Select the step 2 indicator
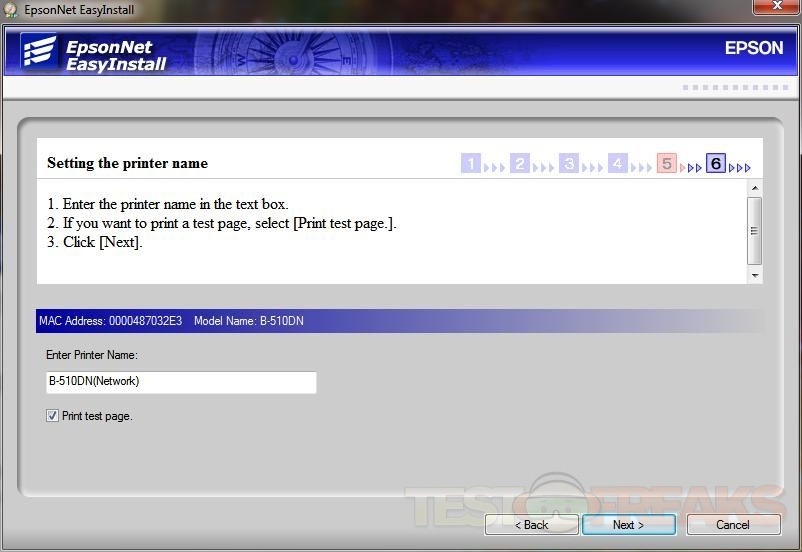Image resolution: width=802 pixels, height=552 pixels. click(520, 164)
